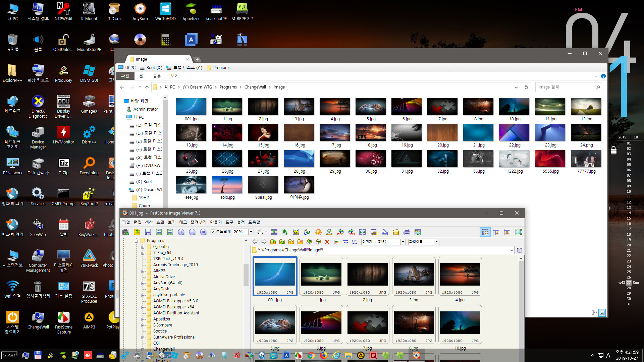Click the printer icon in FastStone toolbar
The height and width of the screenshot is (362, 644).
(407, 232)
